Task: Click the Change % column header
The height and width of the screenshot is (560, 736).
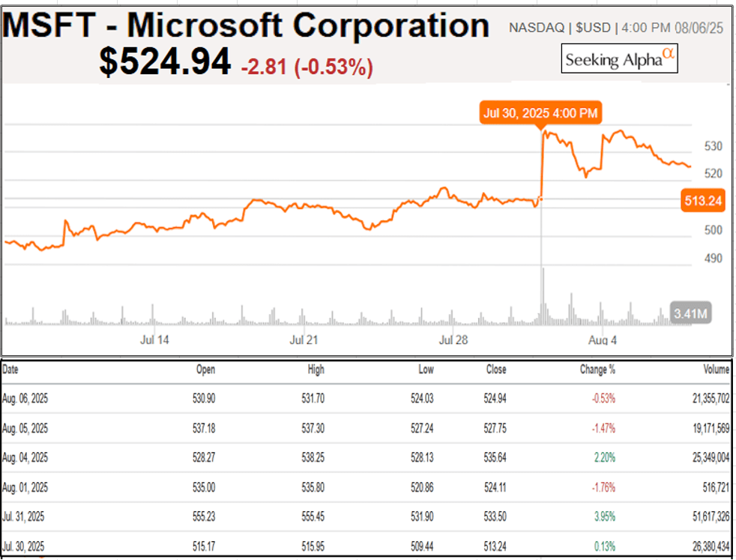Action: (597, 370)
